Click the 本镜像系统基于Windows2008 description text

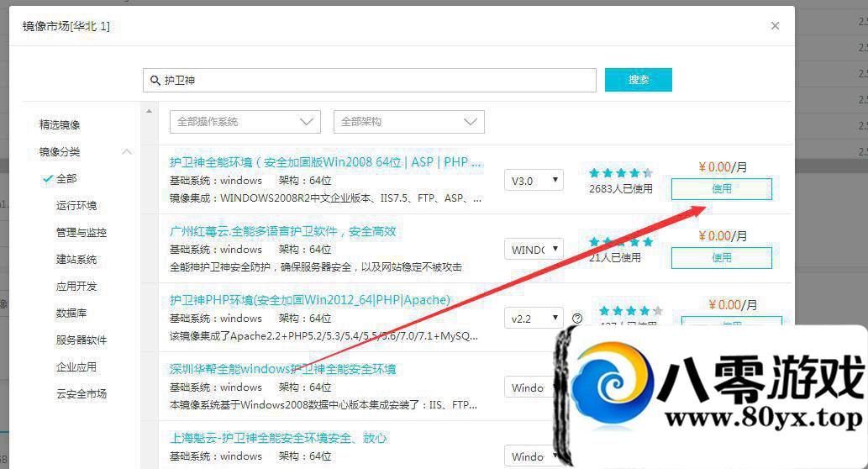coord(324,405)
